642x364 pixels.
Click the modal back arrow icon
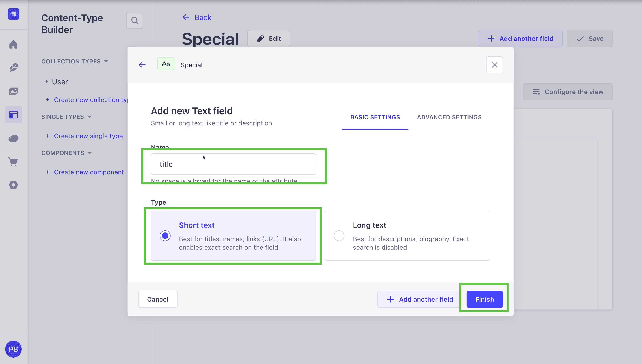coord(142,65)
